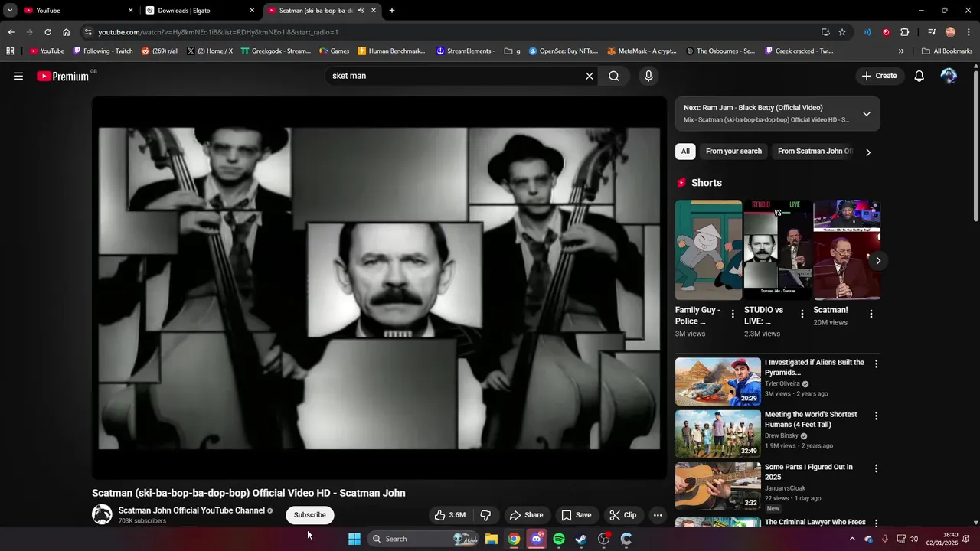
Task: Go to YouTube Premium home logo
Action: (63, 76)
